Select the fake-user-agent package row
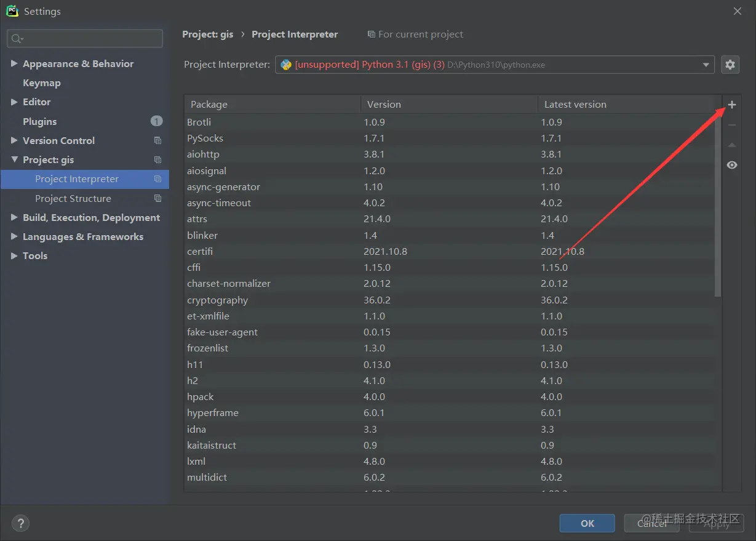This screenshot has height=541, width=756. 449,332
